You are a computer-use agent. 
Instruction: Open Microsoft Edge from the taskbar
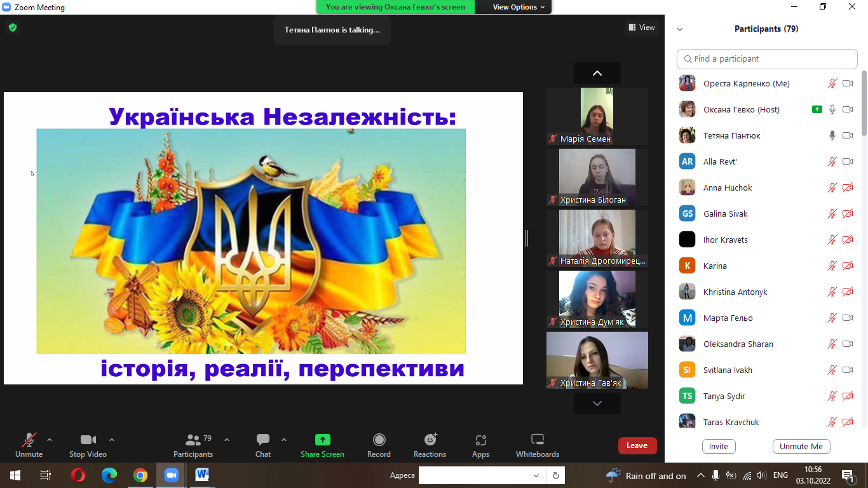109,475
